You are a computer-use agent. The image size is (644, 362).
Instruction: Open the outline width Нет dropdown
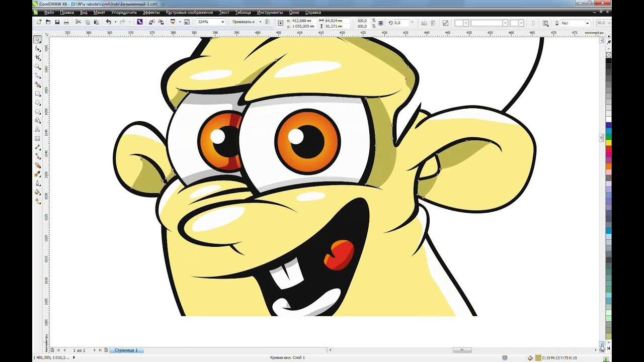587,23
